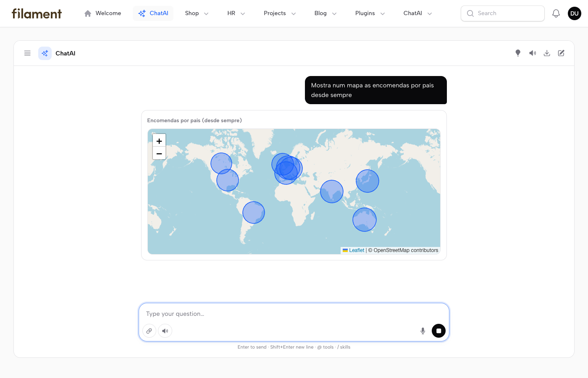Image resolution: width=588 pixels, height=378 pixels.
Task: Zoom in on the map
Action: (x=159, y=141)
